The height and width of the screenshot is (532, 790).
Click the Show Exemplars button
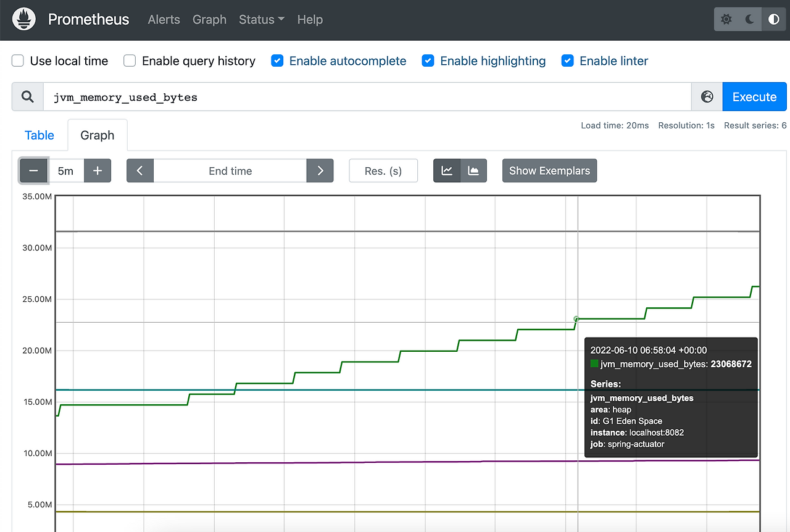(549, 171)
